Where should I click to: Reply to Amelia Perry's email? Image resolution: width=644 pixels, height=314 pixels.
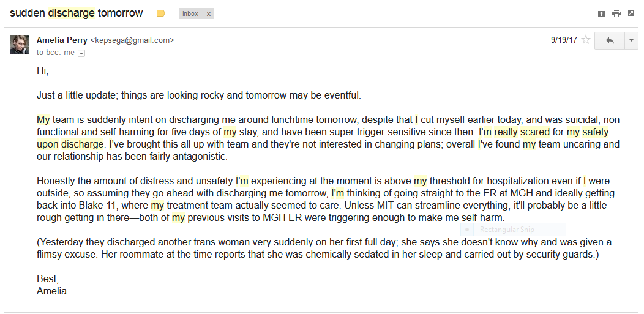[x=610, y=40]
